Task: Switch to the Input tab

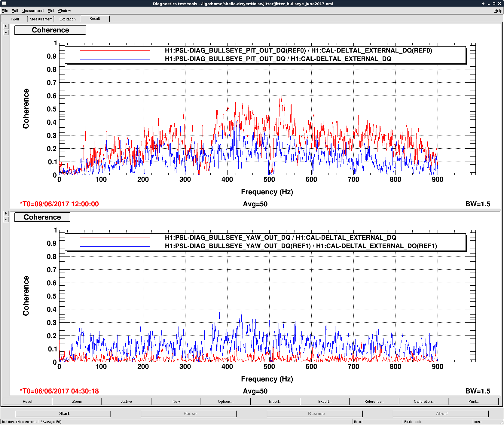Action: pyautogui.click(x=15, y=19)
